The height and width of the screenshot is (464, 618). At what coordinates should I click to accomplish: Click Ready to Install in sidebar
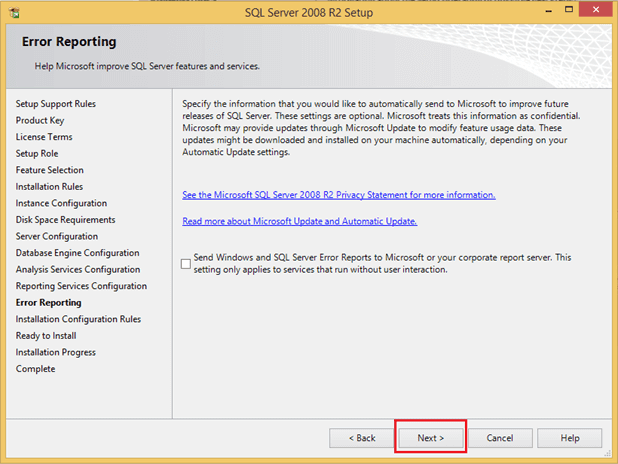46,336
